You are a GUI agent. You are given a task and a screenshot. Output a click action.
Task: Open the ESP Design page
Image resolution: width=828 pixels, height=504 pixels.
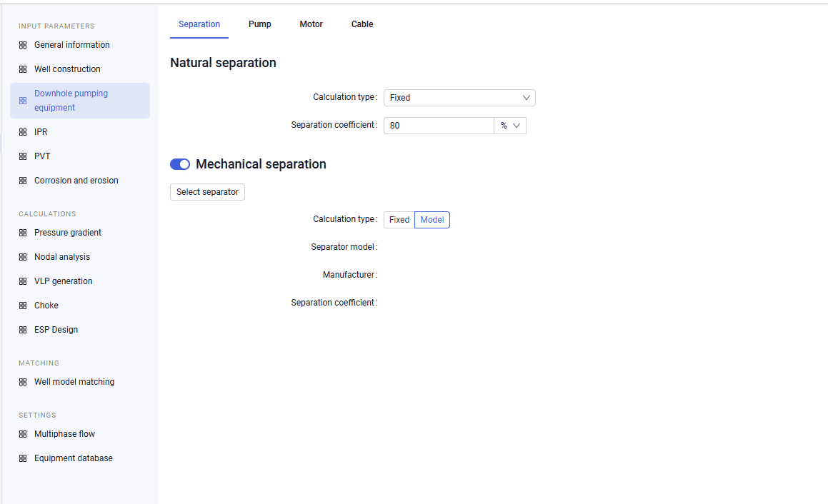80,331
